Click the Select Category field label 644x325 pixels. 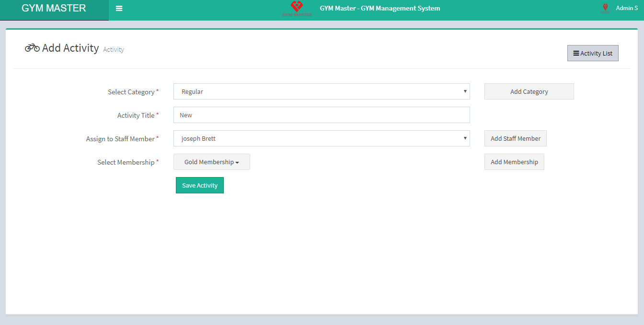point(131,92)
